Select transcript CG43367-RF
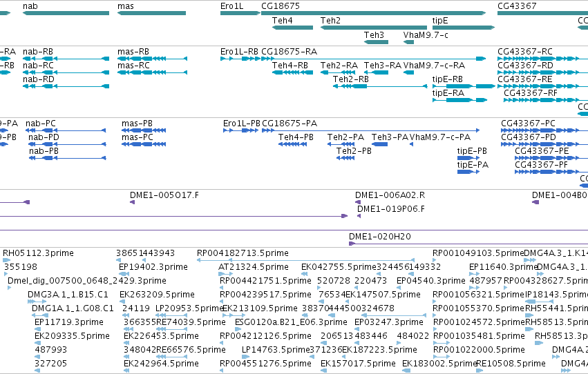The width and height of the screenshot is (588, 374). (x=546, y=100)
